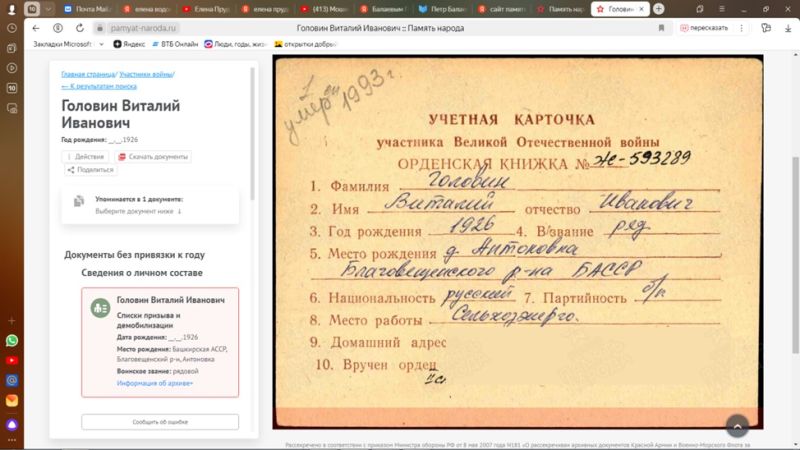Open Yandex account icon next to back arrow
Viewport: 800px width, 450px height.
pos(58,28)
